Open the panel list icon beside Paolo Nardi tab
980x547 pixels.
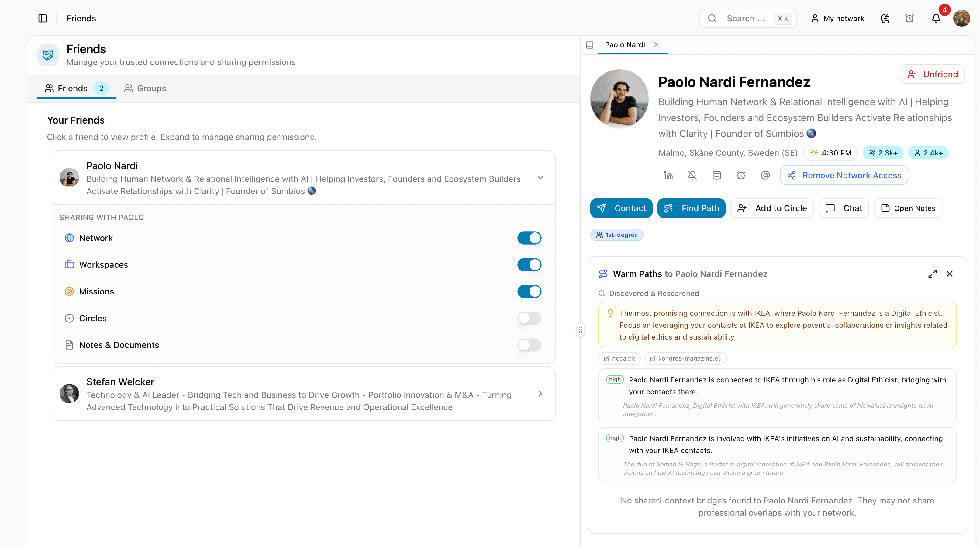click(x=590, y=45)
